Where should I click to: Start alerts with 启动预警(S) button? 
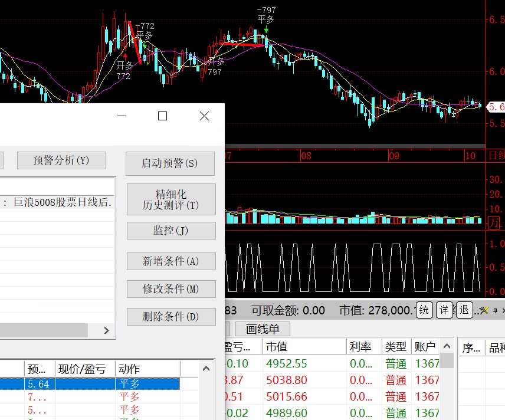pos(170,163)
